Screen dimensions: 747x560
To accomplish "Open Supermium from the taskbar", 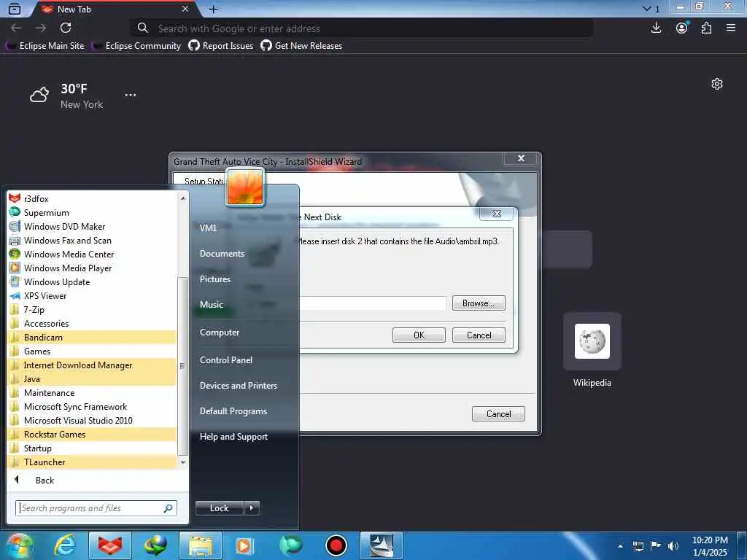I will pos(290,545).
